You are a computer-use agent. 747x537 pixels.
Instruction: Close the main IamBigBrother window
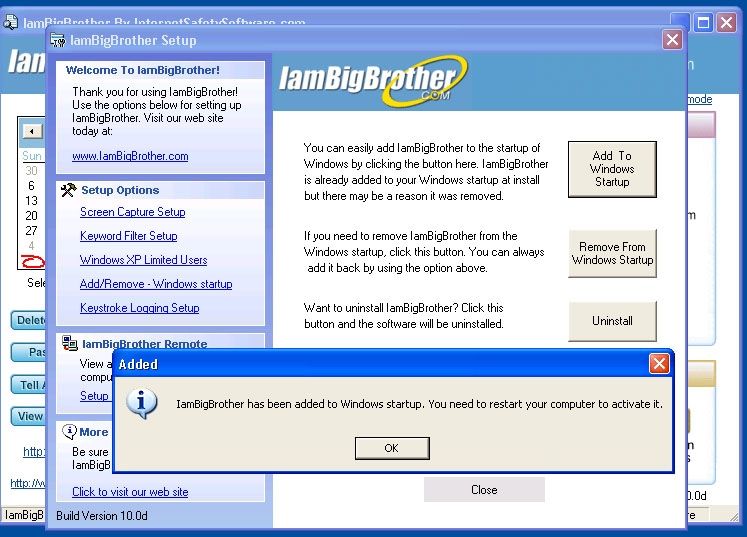coord(727,22)
